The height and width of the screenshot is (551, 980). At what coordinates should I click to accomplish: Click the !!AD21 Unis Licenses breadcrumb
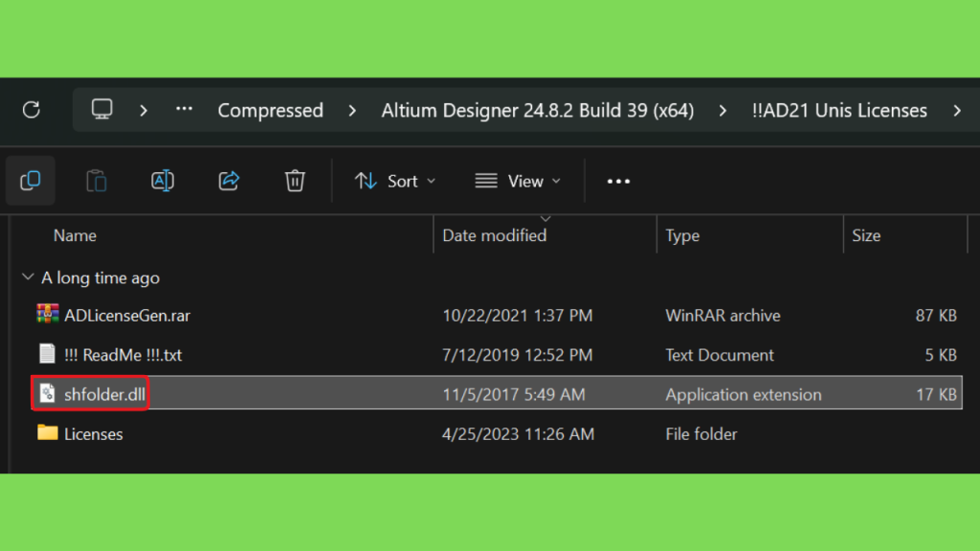839,111
